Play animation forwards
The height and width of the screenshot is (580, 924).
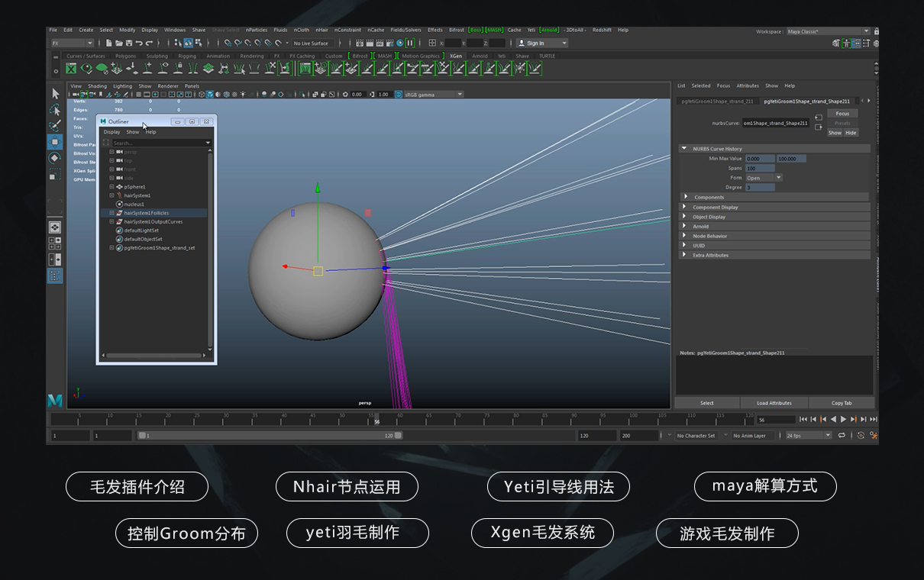click(x=844, y=419)
